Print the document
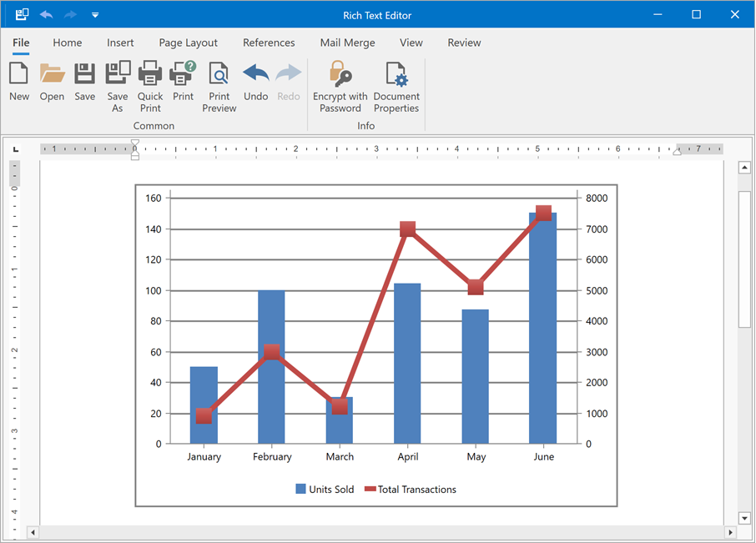This screenshot has height=543, width=756. (x=183, y=79)
